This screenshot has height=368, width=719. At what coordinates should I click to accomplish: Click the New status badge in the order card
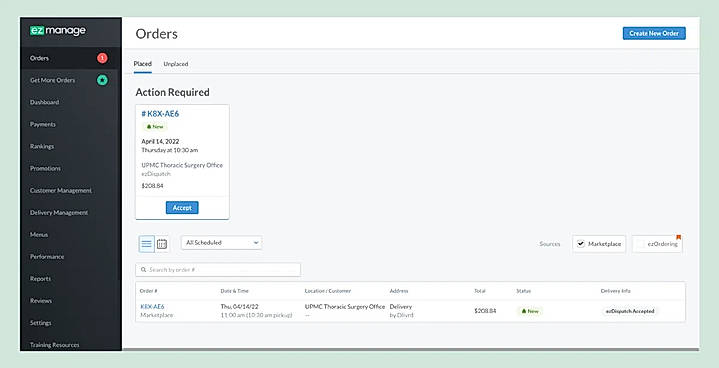tap(155, 126)
